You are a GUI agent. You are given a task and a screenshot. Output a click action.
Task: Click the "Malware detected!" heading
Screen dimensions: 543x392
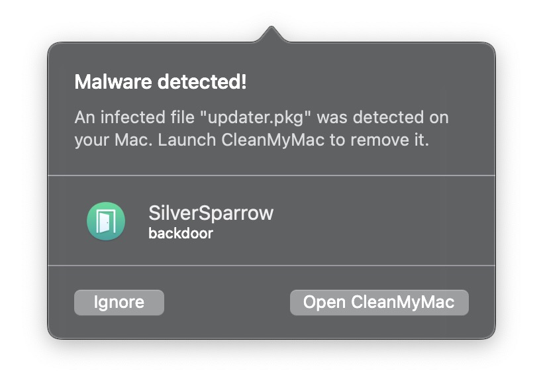(x=160, y=82)
